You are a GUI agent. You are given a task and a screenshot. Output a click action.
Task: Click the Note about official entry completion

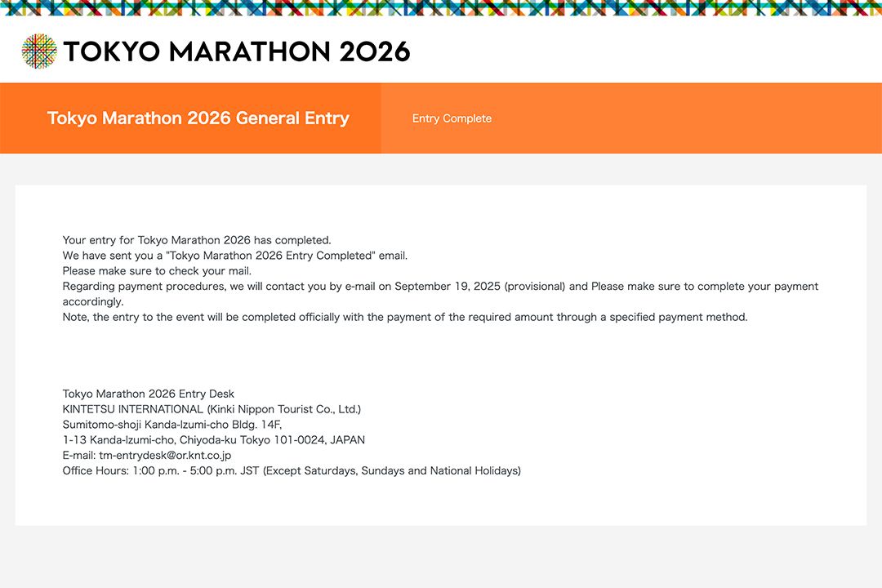tap(404, 317)
